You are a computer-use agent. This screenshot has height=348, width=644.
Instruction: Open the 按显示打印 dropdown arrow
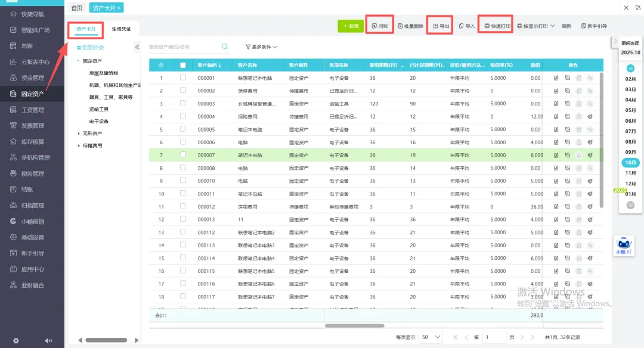pyautogui.click(x=552, y=26)
